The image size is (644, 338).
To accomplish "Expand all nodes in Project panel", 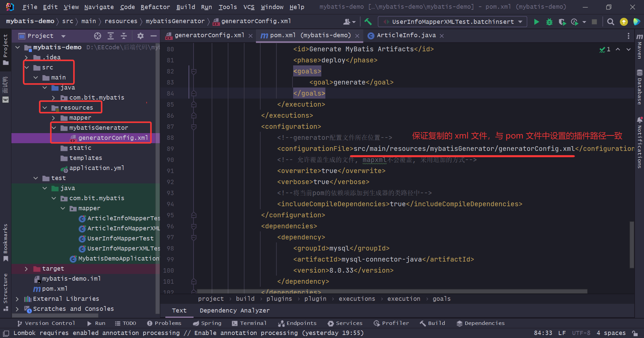I will tap(111, 36).
